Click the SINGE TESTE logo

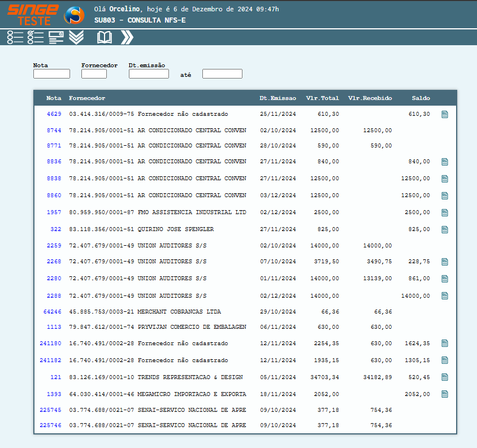(33, 14)
